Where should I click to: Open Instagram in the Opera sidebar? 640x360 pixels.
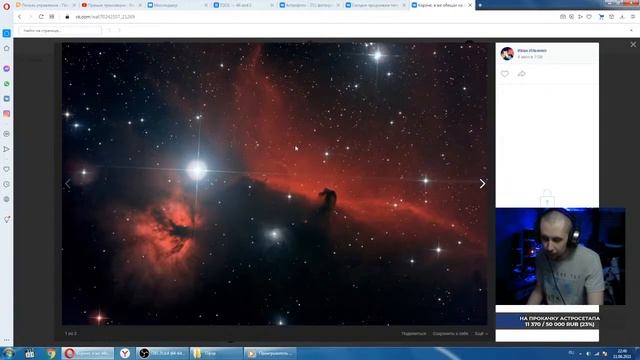[x=7, y=114]
